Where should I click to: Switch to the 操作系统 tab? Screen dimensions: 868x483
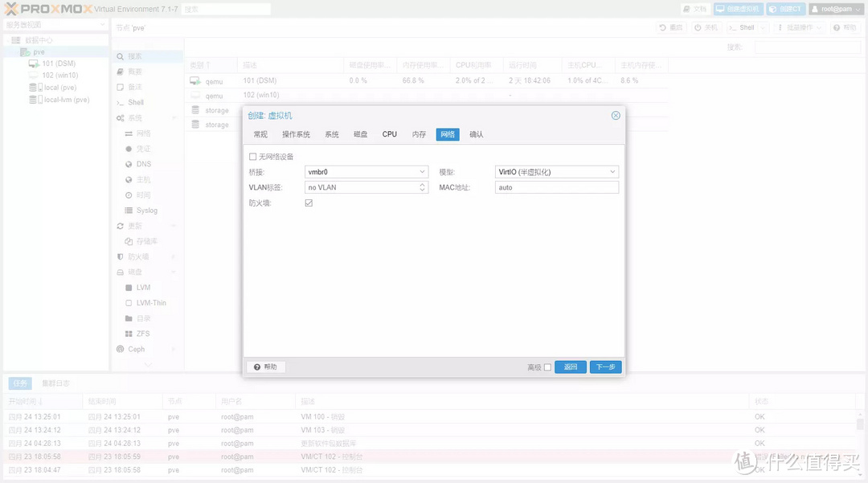pos(296,134)
